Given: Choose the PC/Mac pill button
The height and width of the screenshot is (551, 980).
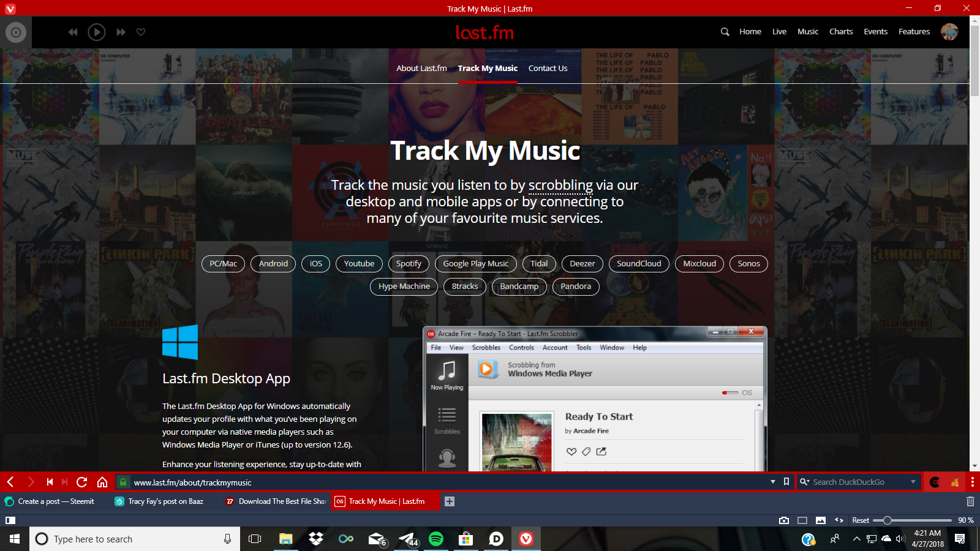Looking at the screenshot, I should tap(223, 264).
